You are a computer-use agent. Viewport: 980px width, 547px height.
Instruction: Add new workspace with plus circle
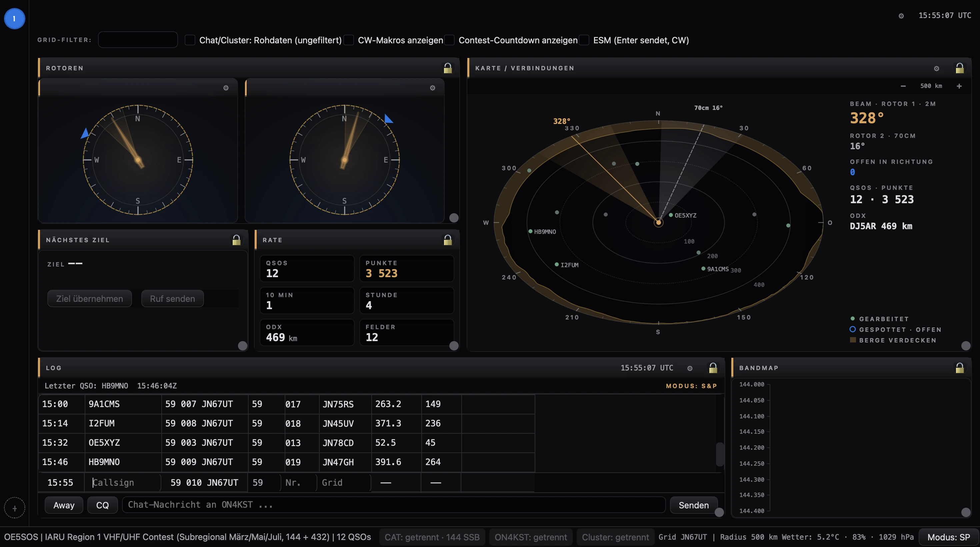14,508
